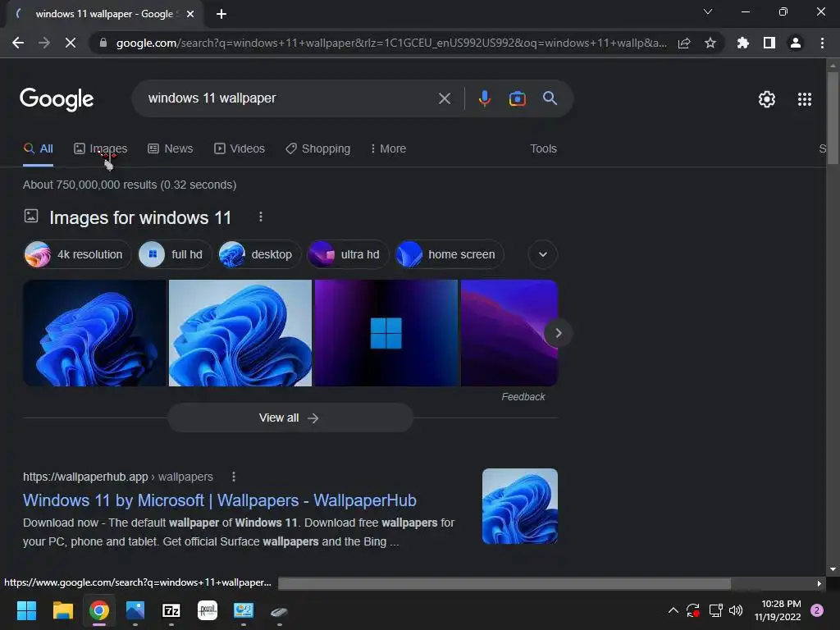
Task: Open purple Windows logo wallpaper thumbnail
Action: click(386, 333)
